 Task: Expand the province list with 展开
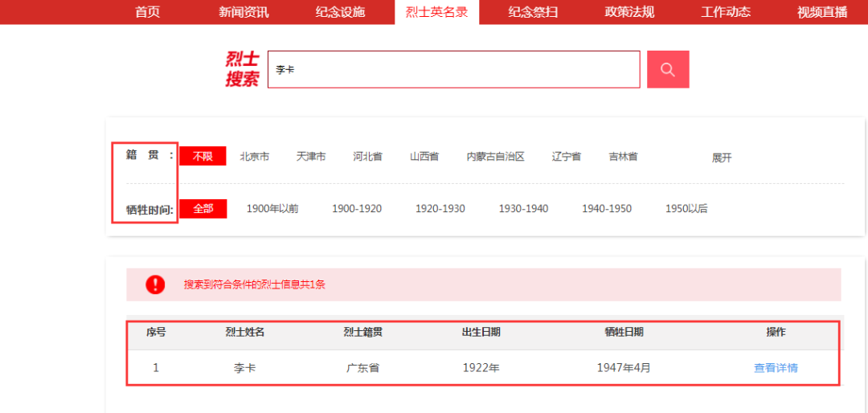(x=722, y=157)
